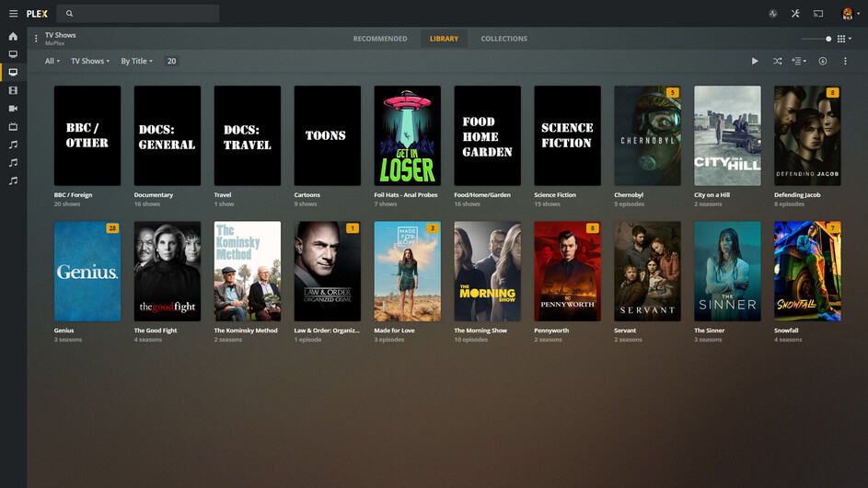
Task: Click the Snowfall title text
Action: click(x=786, y=331)
